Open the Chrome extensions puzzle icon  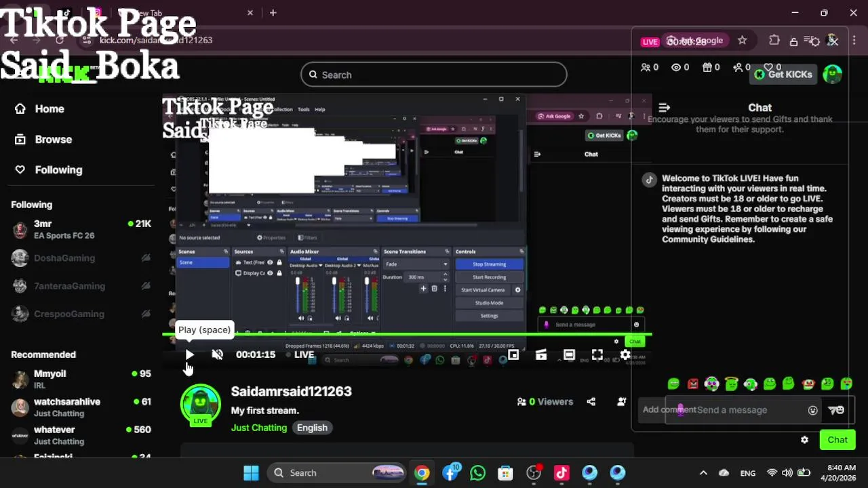point(774,41)
